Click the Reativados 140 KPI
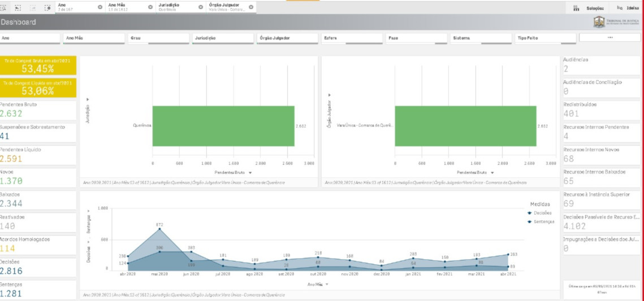644x301 pixels. point(38,223)
